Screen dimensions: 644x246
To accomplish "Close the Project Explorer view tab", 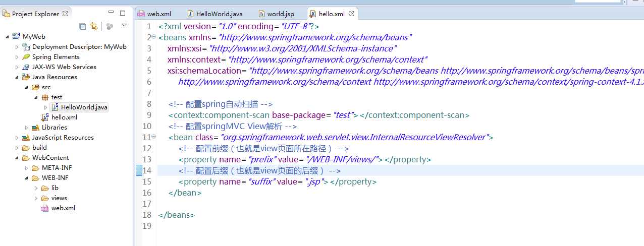I will (65, 14).
